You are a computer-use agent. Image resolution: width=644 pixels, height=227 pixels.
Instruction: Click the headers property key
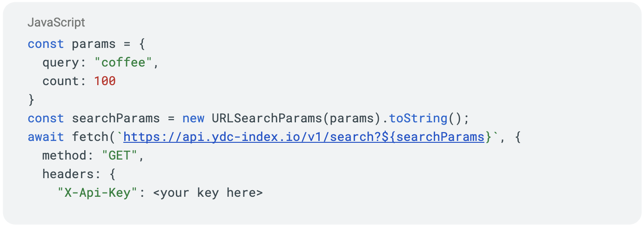coord(68,174)
